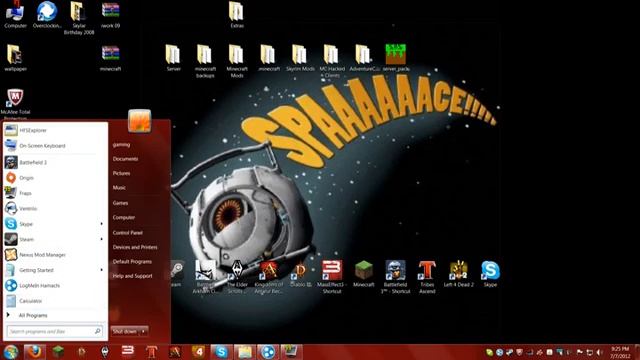Open Pictures from Start menu

coord(121,173)
